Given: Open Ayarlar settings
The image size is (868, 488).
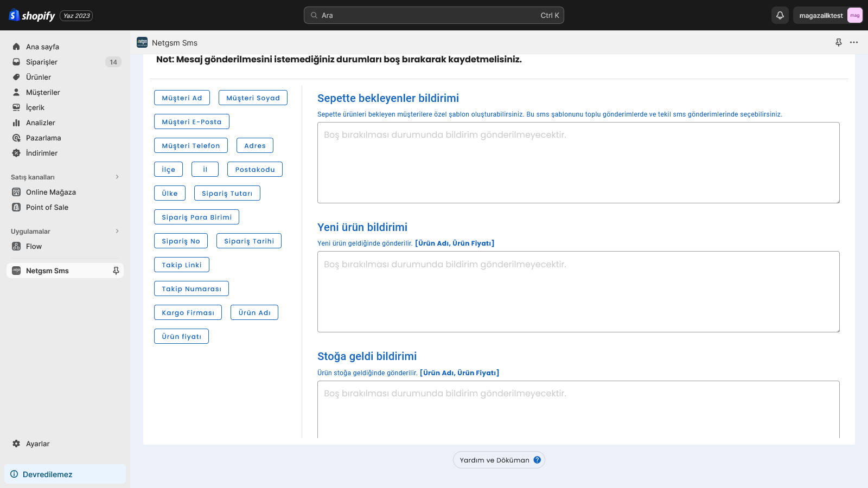Looking at the screenshot, I should [x=65, y=444].
